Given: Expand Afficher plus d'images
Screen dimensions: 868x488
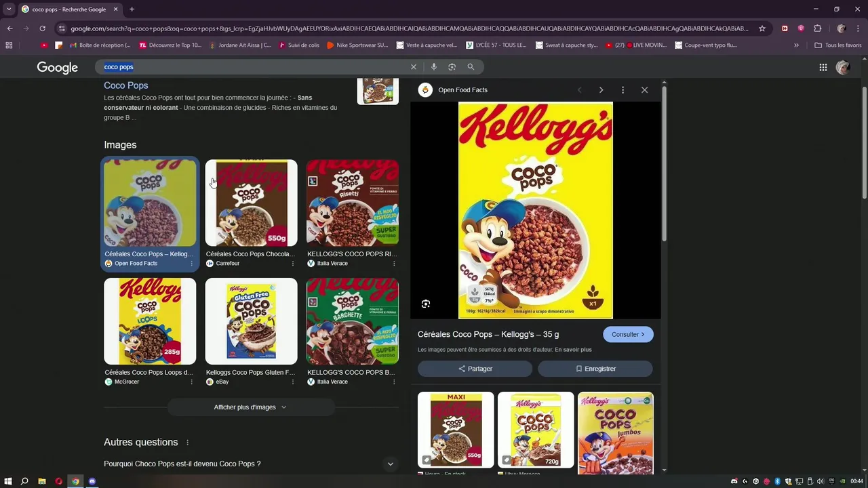Looking at the screenshot, I should click(x=251, y=407).
